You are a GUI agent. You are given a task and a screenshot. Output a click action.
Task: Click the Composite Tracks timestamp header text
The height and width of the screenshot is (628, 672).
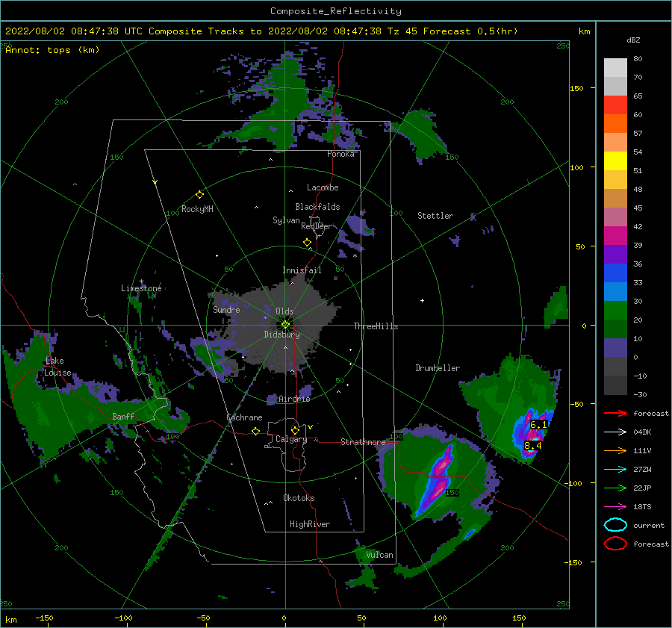pyautogui.click(x=261, y=31)
